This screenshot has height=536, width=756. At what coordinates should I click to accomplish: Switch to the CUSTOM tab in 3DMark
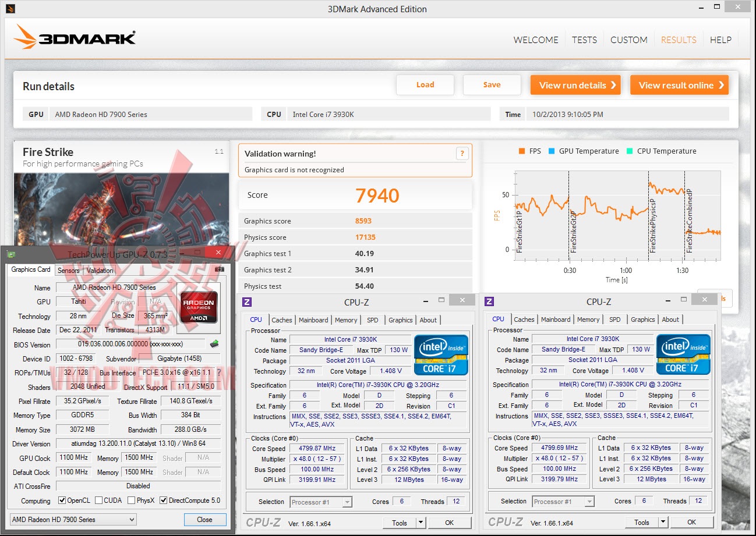[x=629, y=40]
